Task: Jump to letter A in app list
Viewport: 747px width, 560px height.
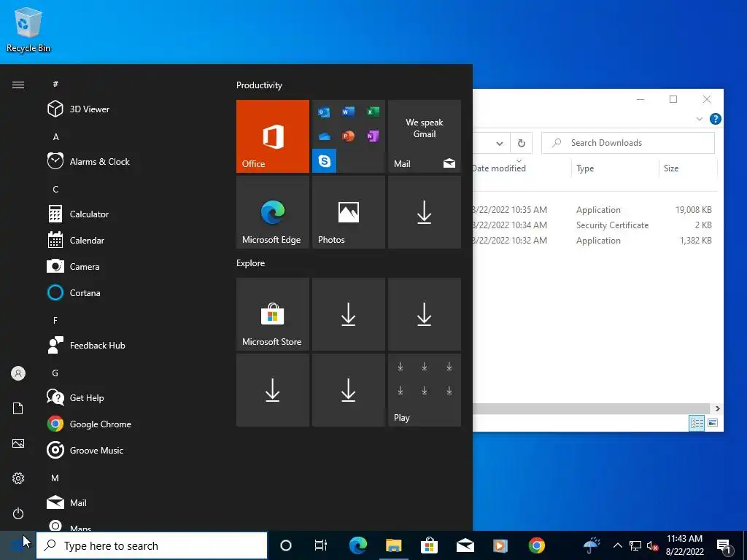Action: pos(55,137)
